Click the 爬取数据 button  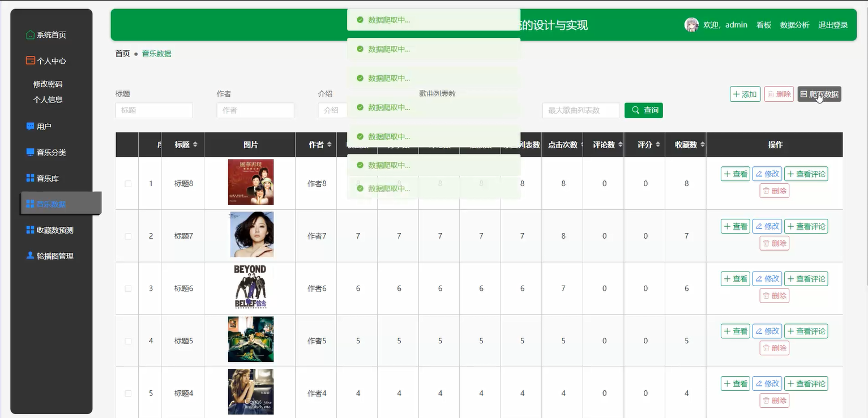[819, 94]
